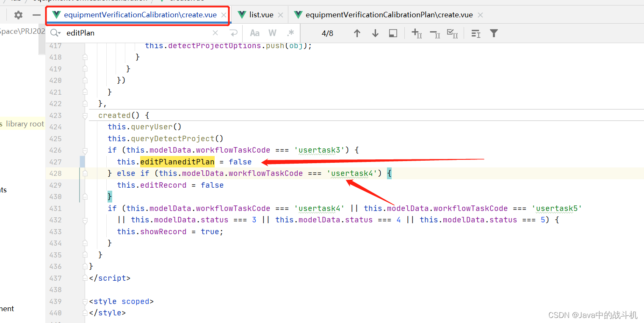
Task: Unselect occurrence icon in find bar
Action: (x=434, y=33)
